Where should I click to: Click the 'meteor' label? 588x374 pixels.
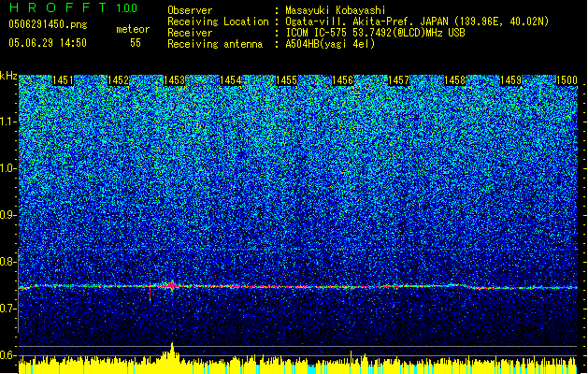[133, 29]
